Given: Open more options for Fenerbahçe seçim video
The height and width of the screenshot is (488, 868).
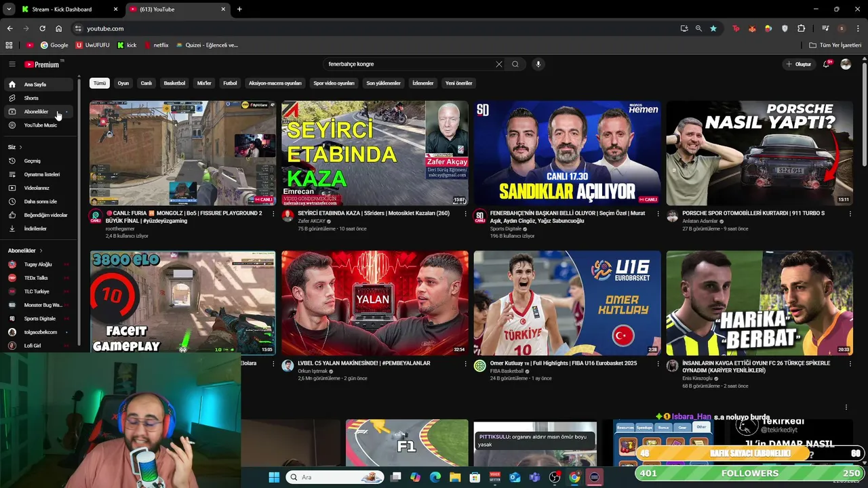Looking at the screenshot, I should tap(658, 213).
